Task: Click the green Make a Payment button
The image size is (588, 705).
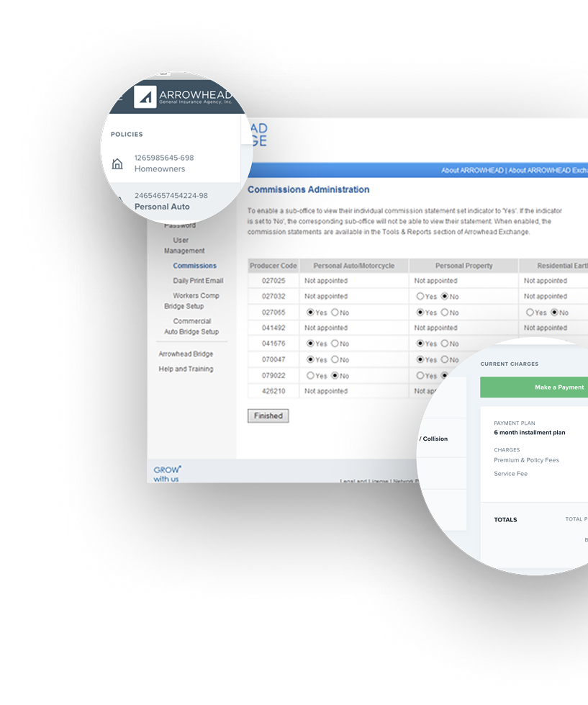Action: pos(534,387)
